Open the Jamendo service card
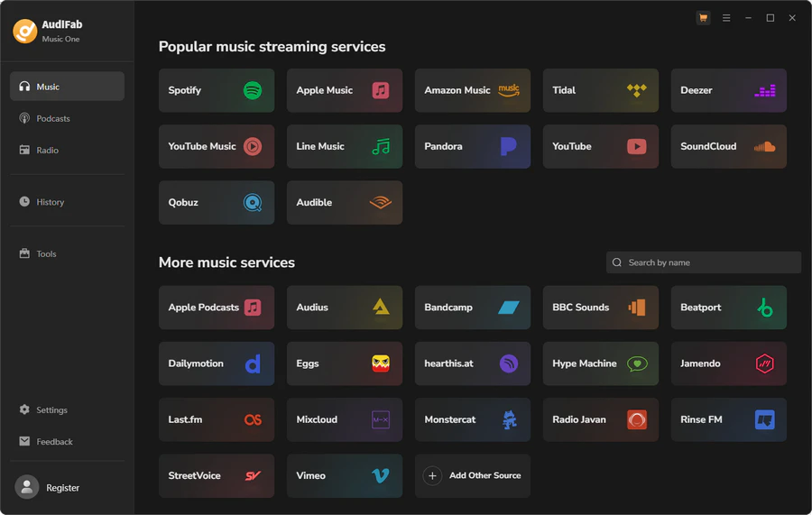Image resolution: width=812 pixels, height=515 pixels. [x=729, y=363]
